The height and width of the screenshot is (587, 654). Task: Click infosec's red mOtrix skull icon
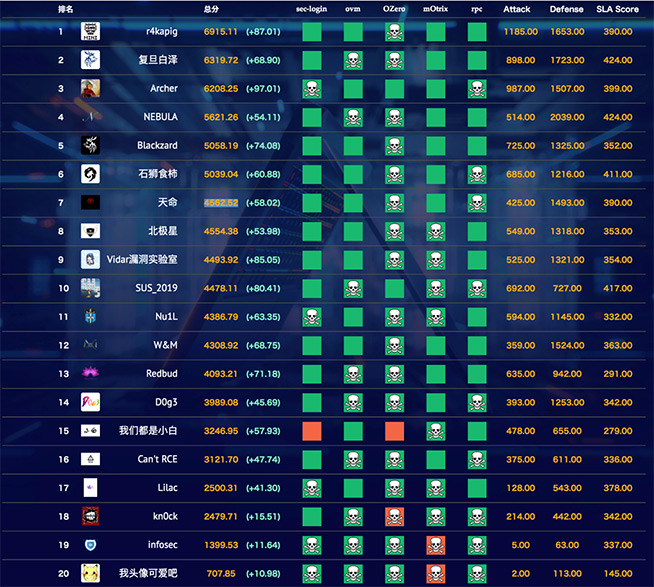coord(435,545)
